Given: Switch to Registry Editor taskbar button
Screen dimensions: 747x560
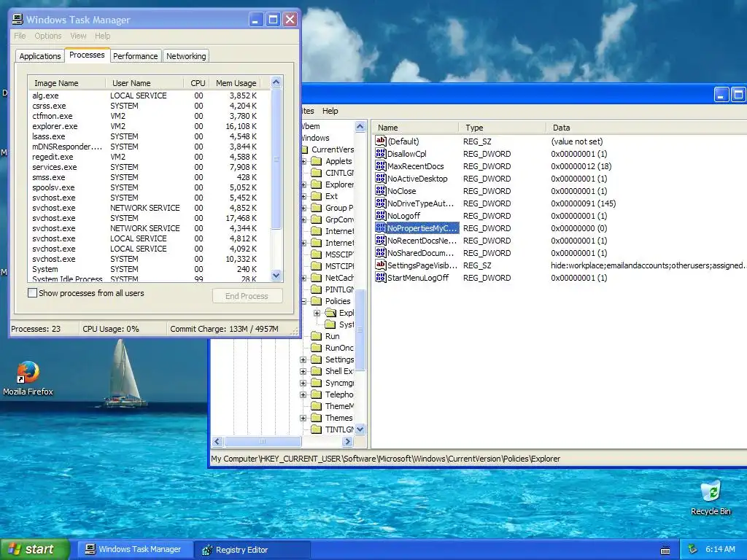Looking at the screenshot, I should click(x=252, y=550).
